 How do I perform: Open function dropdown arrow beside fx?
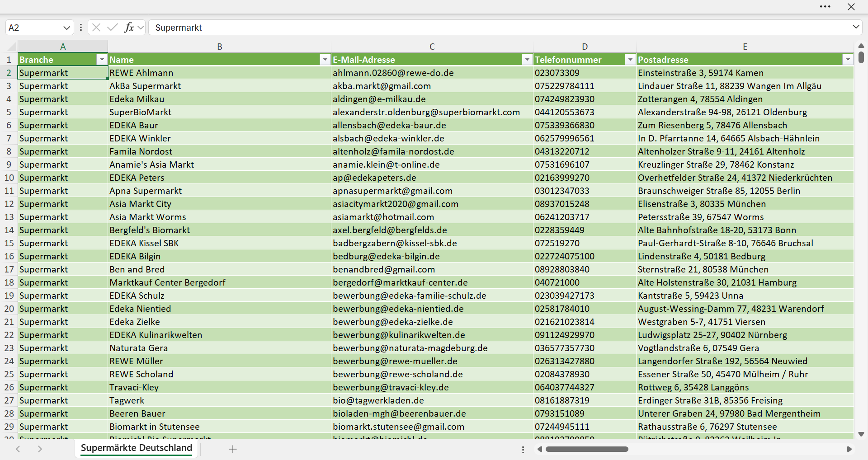click(141, 28)
